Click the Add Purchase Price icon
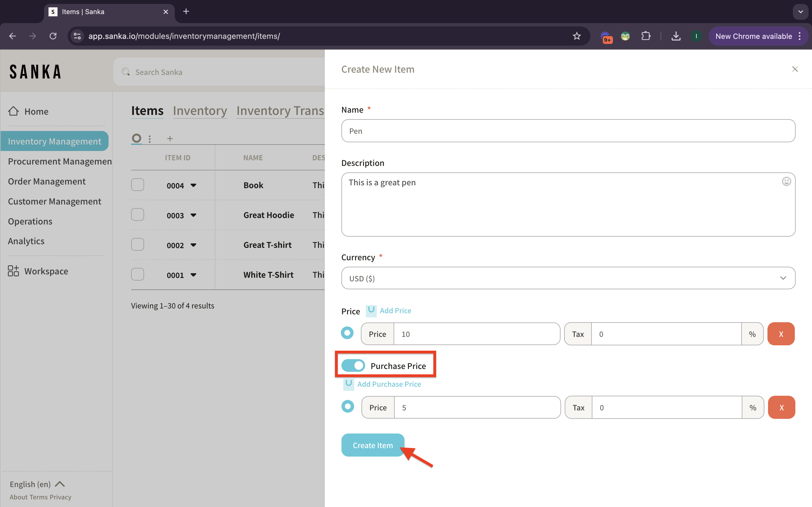This screenshot has height=507, width=812. coord(348,384)
